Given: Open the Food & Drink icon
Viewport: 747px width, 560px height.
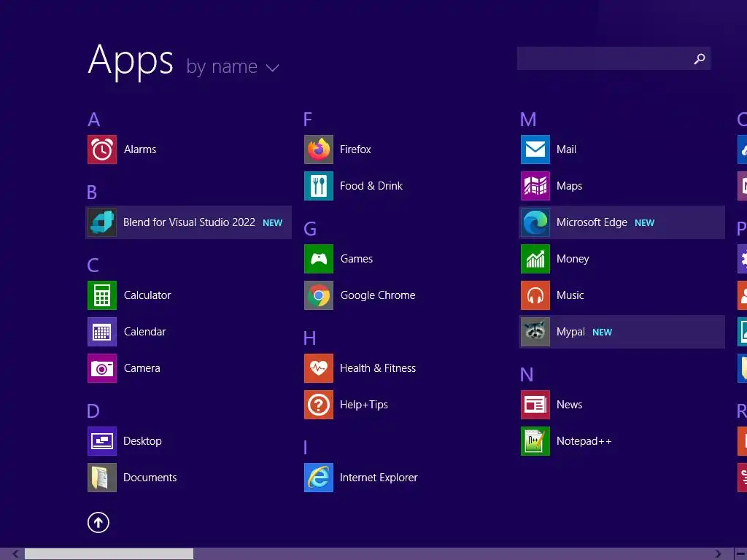Looking at the screenshot, I should click(x=319, y=186).
